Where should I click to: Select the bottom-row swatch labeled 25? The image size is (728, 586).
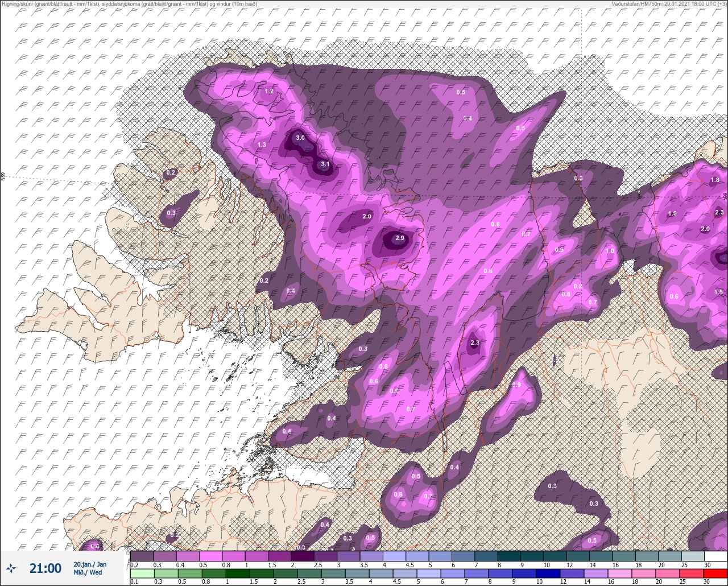(x=692, y=573)
